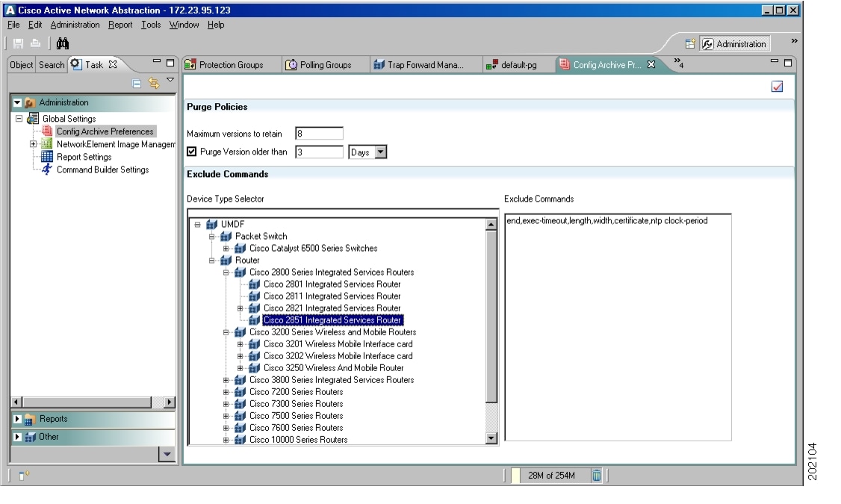
Task: Expand Cisco 7200 Series Routers node
Action: click(x=226, y=392)
